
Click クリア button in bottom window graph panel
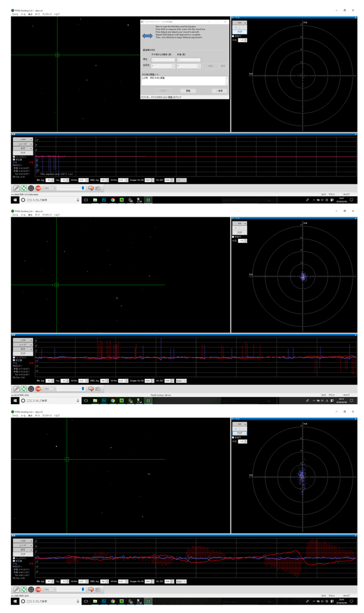tap(23, 554)
